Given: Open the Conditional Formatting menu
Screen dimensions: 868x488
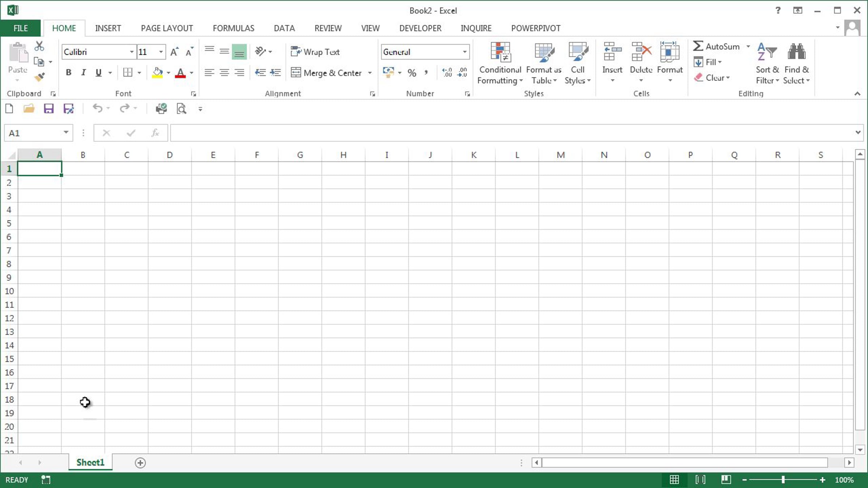Looking at the screenshot, I should 500,64.
